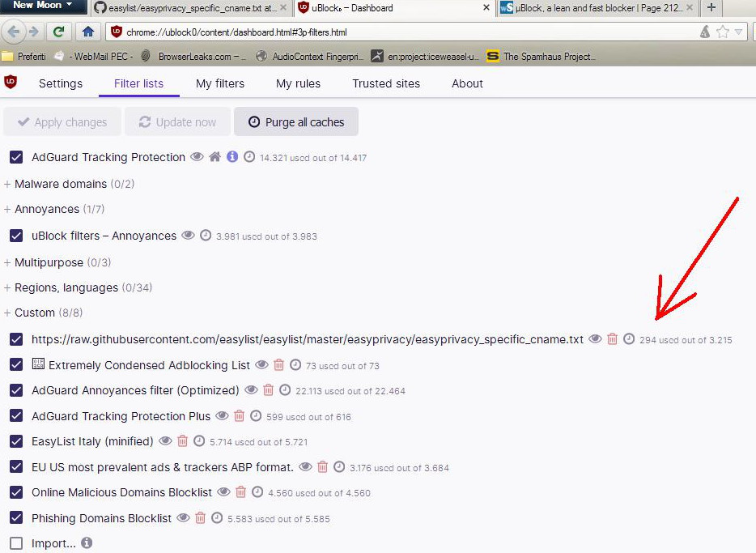View AdGuard Annoyances filter (Optimized) content
This screenshot has height=553, width=756.
(251, 390)
